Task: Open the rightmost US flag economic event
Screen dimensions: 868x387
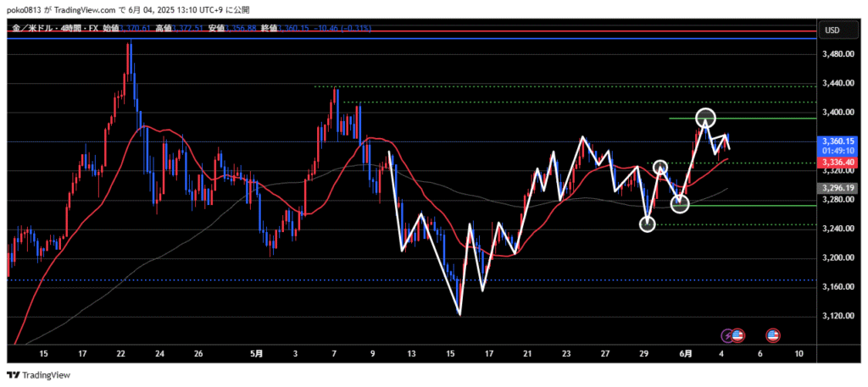Action: 773,335
